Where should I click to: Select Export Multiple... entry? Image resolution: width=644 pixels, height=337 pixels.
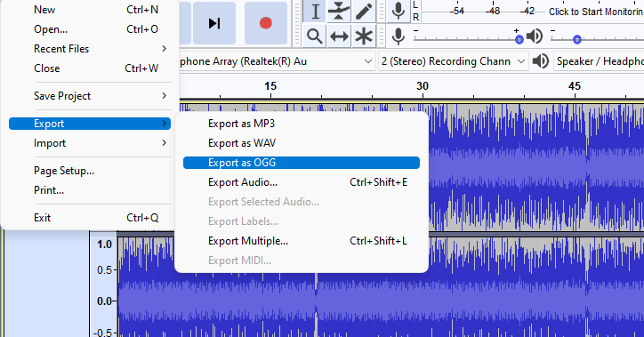tap(302, 241)
